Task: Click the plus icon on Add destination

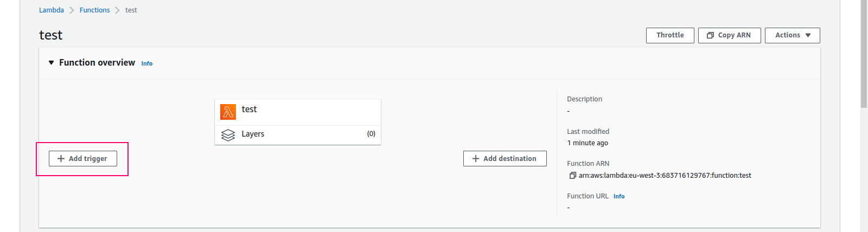Action: point(476,159)
